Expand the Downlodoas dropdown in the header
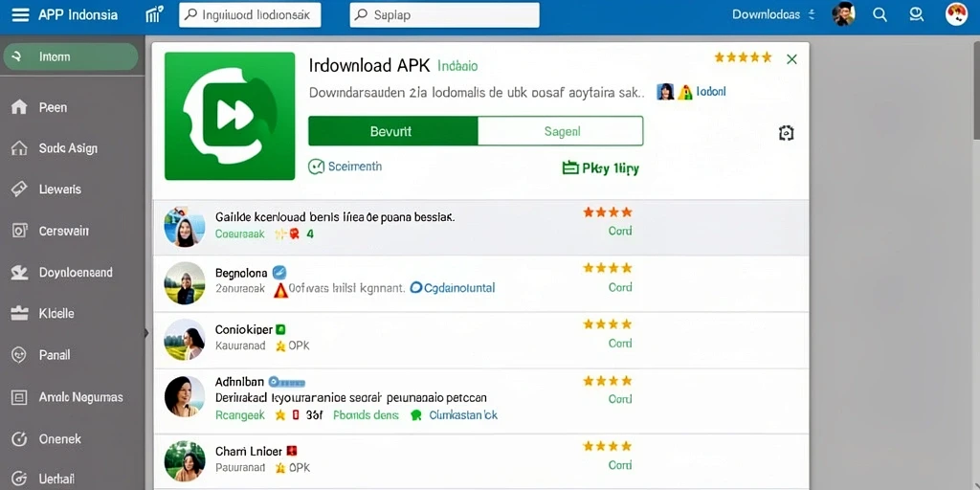The image size is (980, 490). [773, 14]
